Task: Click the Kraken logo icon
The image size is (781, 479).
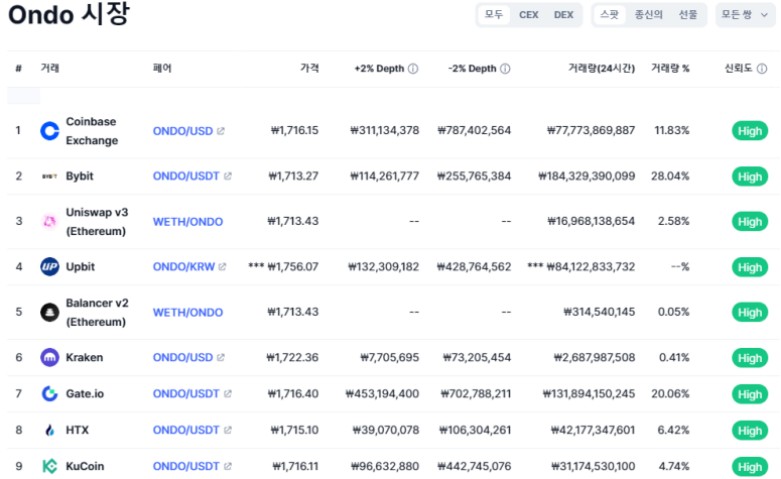Action: 49,358
